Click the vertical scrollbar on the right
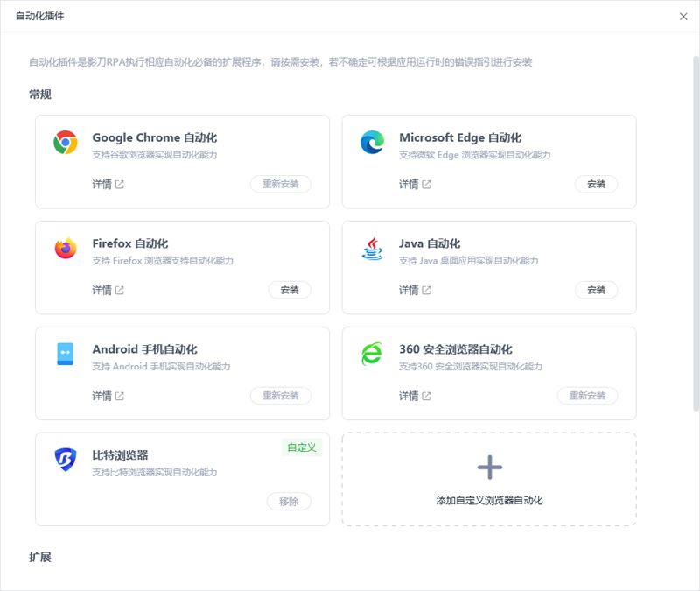700x591 pixels. click(696, 233)
